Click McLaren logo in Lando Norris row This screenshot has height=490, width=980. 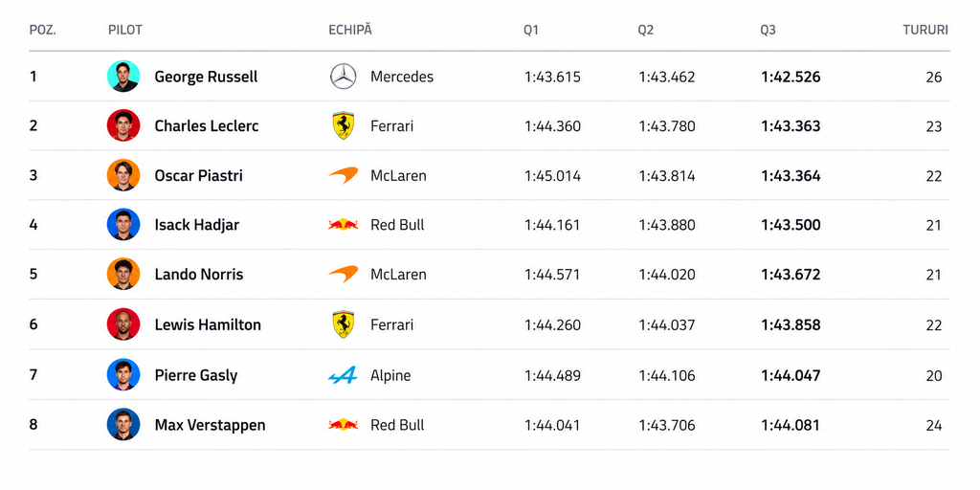(344, 274)
